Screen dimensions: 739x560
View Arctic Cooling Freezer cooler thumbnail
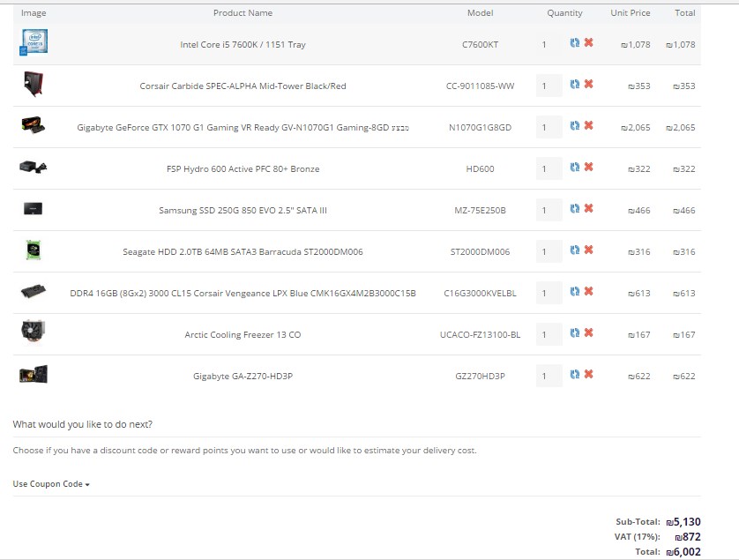coord(34,331)
